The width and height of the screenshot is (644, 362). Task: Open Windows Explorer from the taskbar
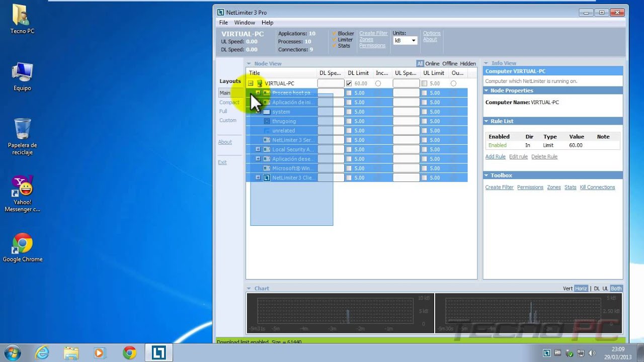71,352
